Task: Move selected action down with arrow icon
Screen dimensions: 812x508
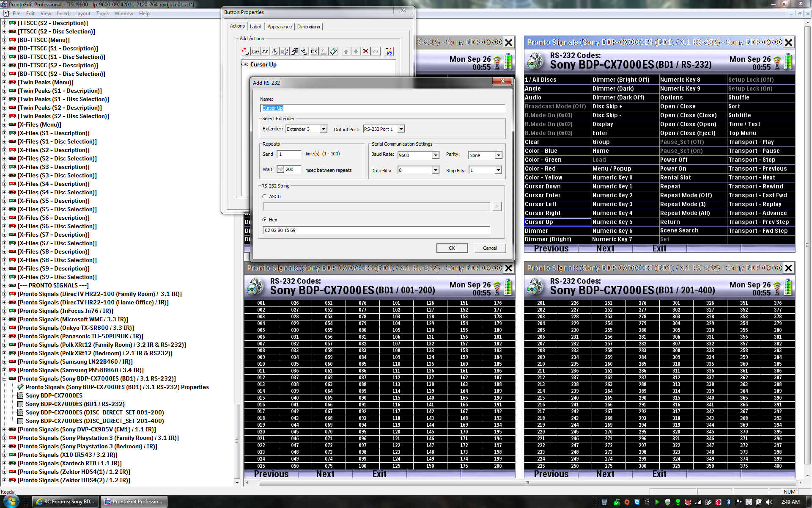Action: (356, 51)
